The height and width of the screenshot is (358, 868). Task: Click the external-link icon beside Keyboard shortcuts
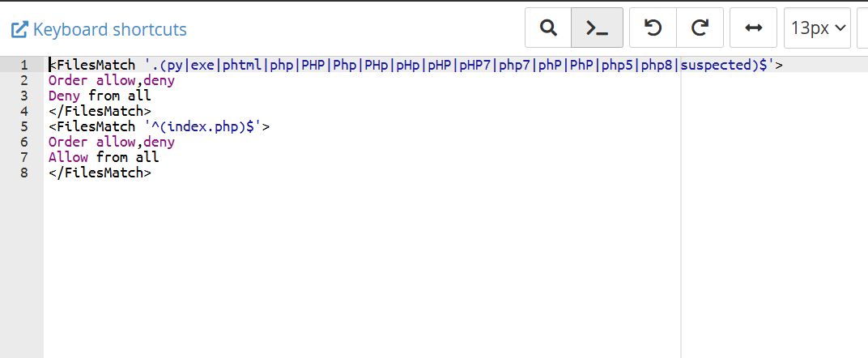point(19,30)
